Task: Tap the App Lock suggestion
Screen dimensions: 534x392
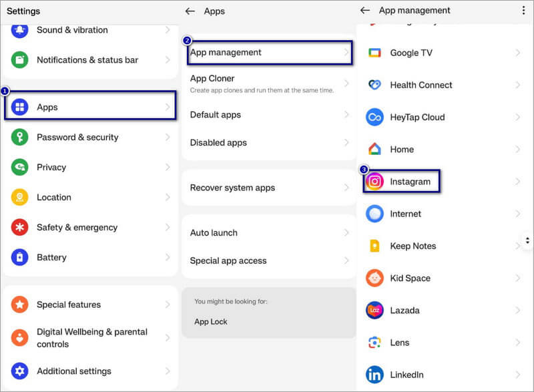Action: 211,321
